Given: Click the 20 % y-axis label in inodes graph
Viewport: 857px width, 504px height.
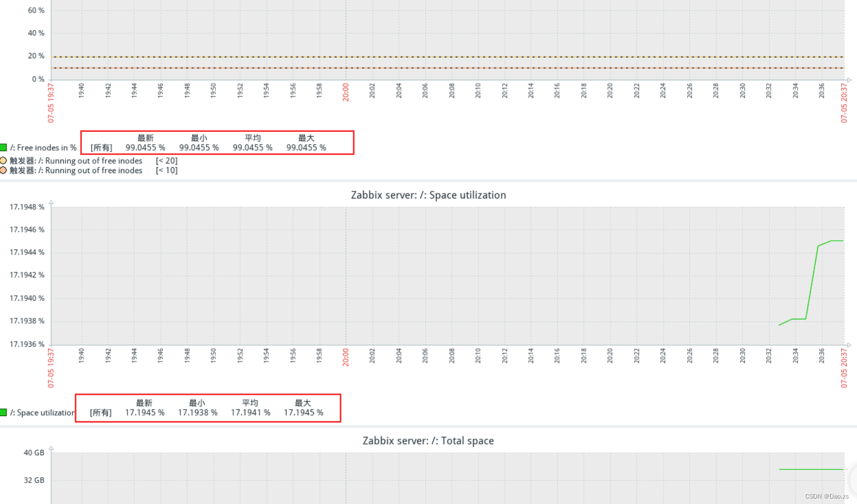Looking at the screenshot, I should [36, 56].
